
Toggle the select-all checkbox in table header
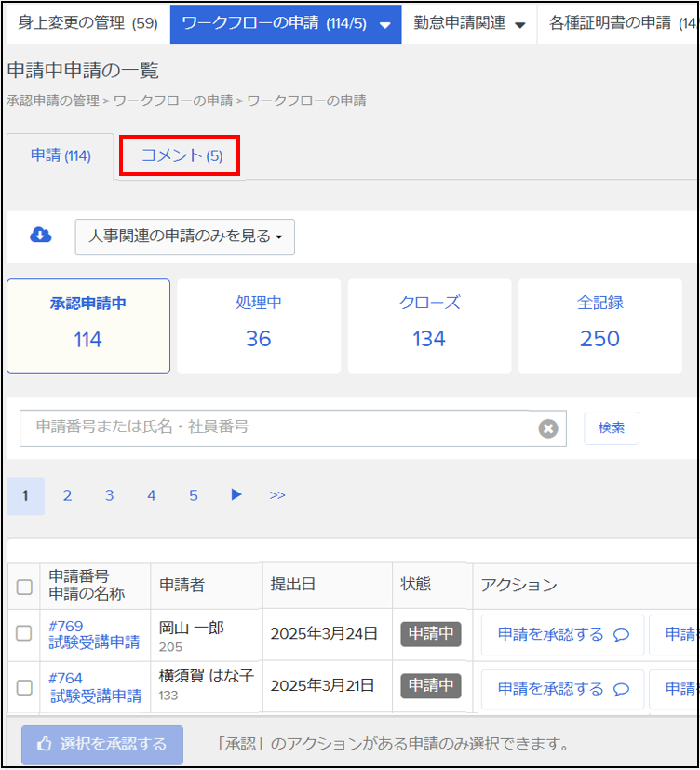pyautogui.click(x=25, y=587)
